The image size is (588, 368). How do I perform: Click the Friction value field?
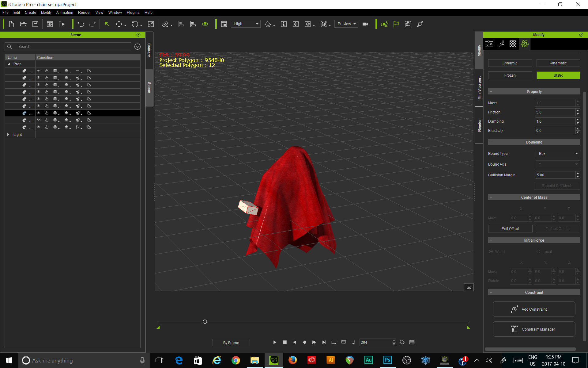click(x=555, y=112)
